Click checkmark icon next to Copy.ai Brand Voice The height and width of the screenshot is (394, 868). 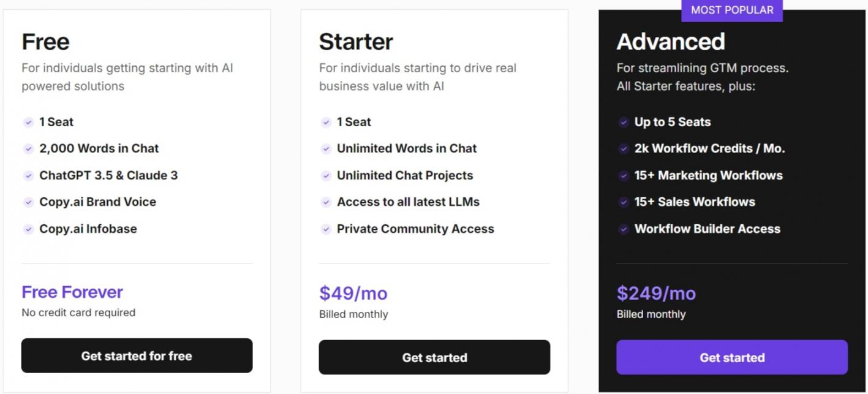click(28, 202)
